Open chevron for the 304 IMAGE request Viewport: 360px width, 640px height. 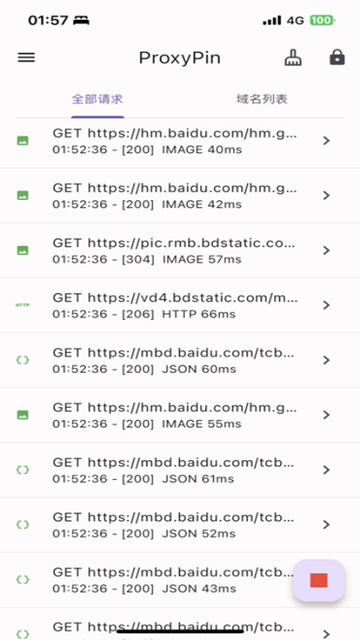point(326,250)
